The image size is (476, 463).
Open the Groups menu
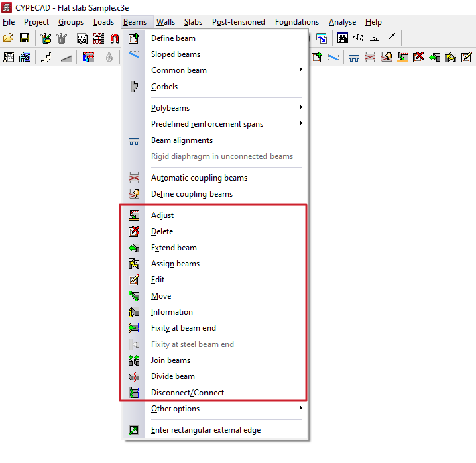coord(71,22)
